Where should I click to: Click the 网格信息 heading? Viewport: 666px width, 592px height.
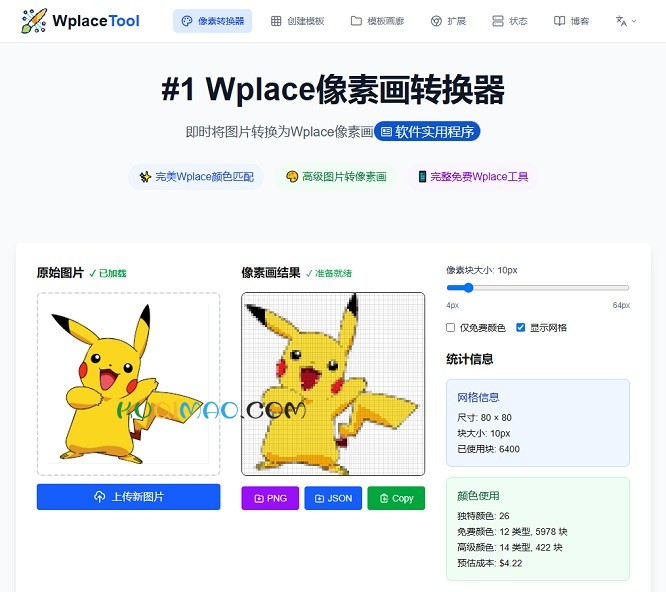(x=478, y=397)
